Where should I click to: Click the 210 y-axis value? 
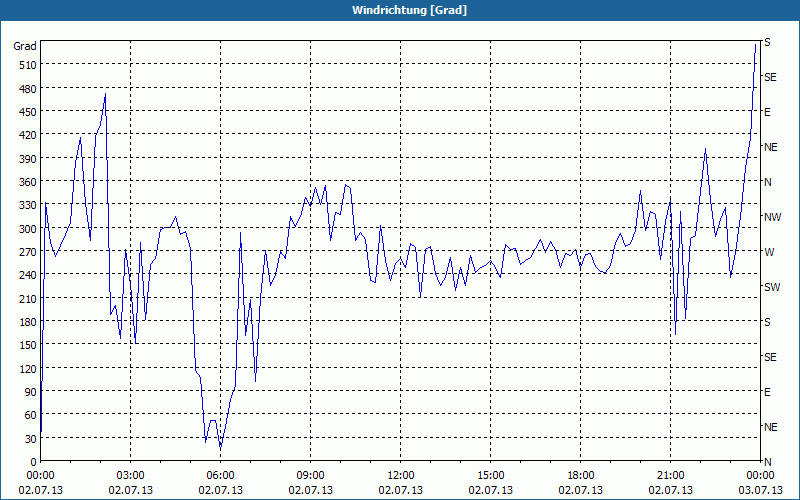click(x=28, y=298)
